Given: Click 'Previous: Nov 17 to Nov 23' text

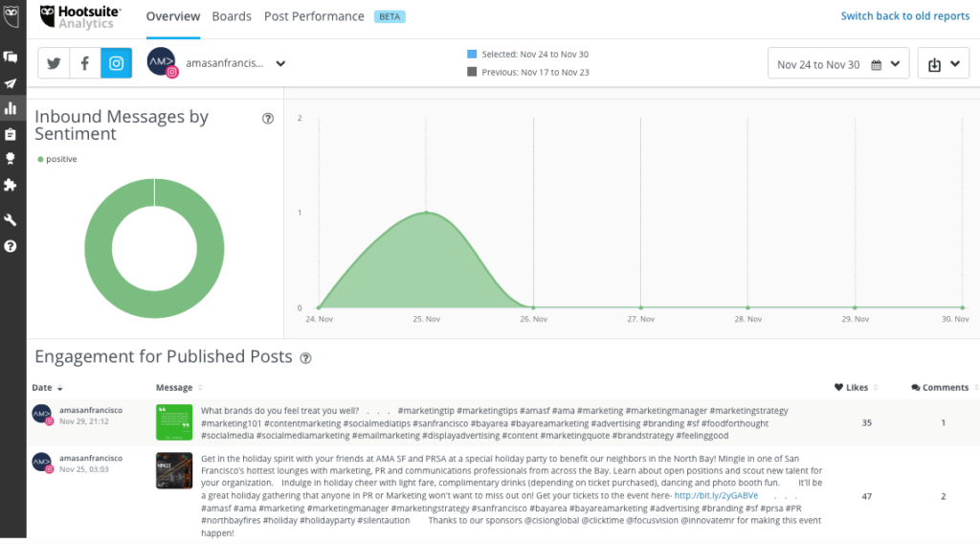Looking at the screenshot, I should [x=536, y=72].
